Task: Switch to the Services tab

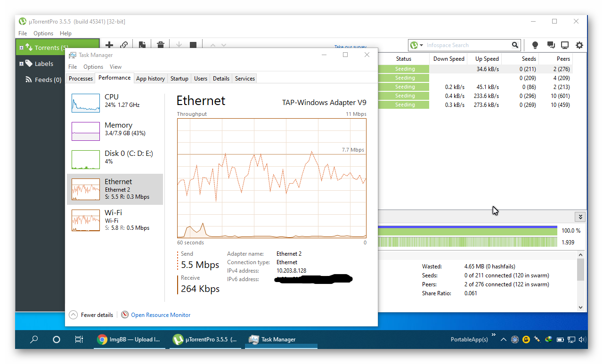Action: (x=245, y=79)
